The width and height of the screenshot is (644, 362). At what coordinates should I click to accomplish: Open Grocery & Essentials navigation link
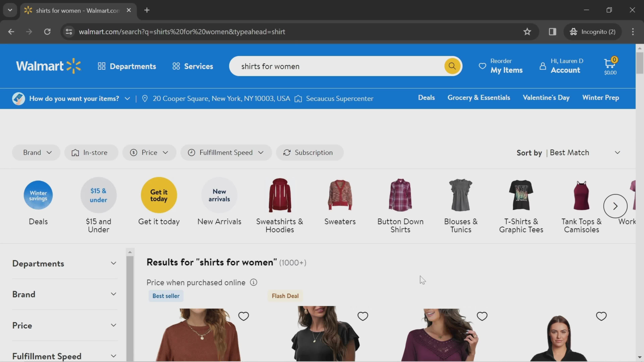[478, 98]
